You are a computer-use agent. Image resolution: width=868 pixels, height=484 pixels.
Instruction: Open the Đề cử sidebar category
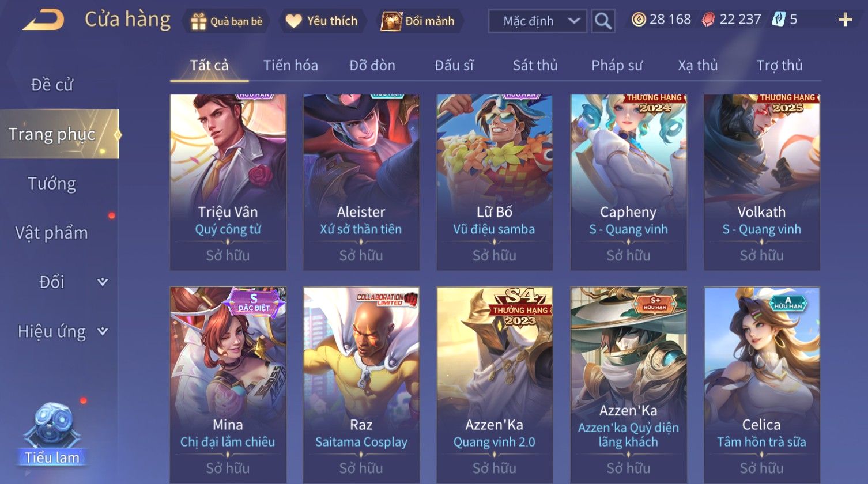point(52,85)
